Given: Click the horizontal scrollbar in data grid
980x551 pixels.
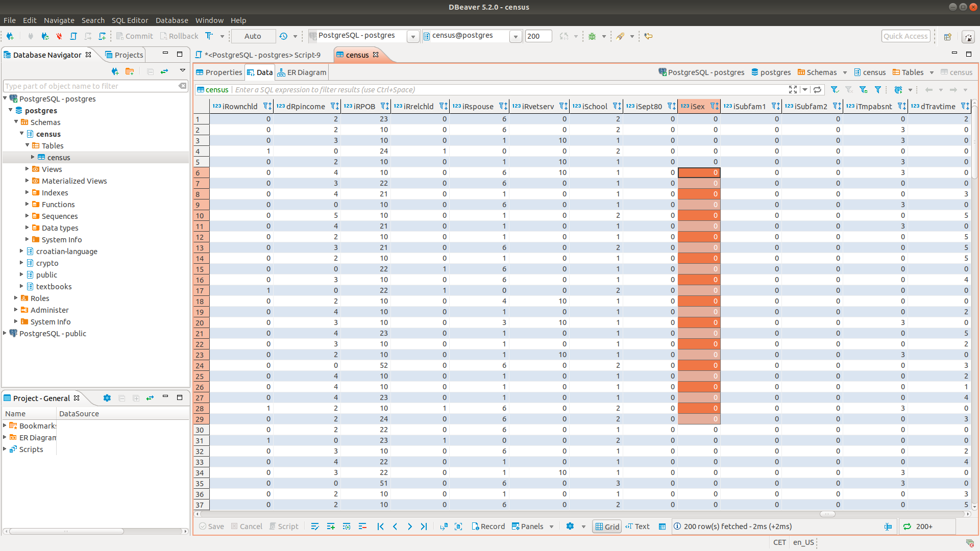Looking at the screenshot, I should [585, 513].
